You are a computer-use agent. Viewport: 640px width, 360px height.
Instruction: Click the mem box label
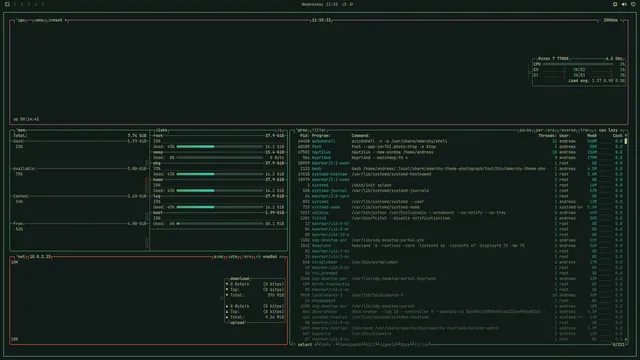point(21,130)
